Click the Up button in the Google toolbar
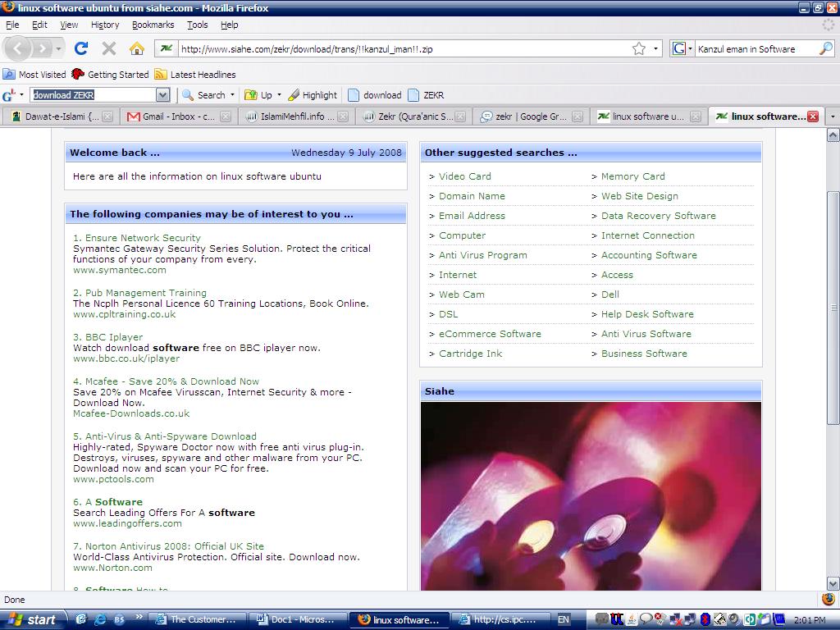This screenshot has width=840, height=630. [x=259, y=95]
